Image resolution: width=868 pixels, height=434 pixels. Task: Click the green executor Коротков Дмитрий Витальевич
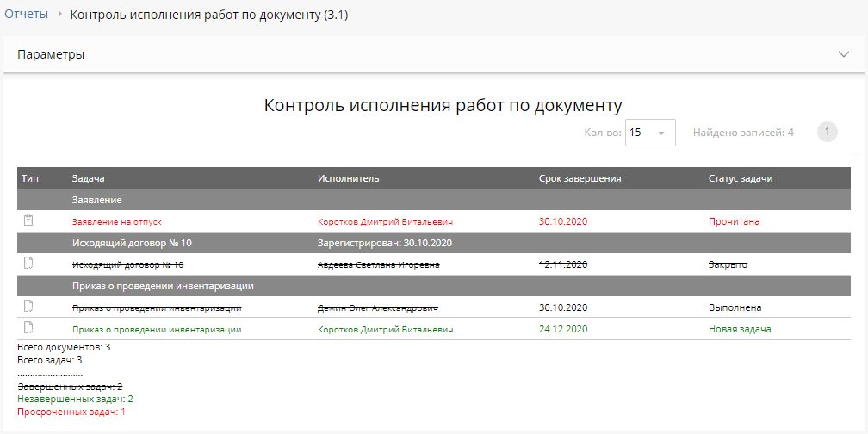point(385,329)
